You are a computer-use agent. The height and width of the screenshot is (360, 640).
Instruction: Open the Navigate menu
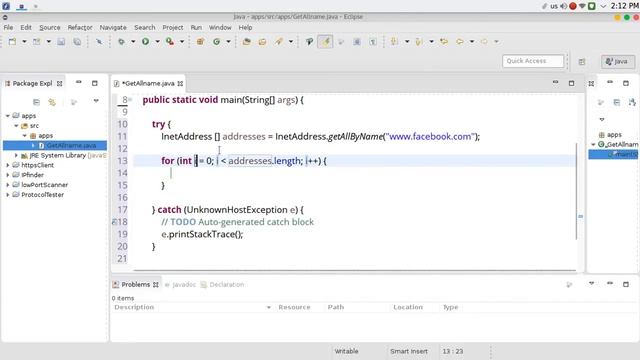pyautogui.click(x=113, y=27)
